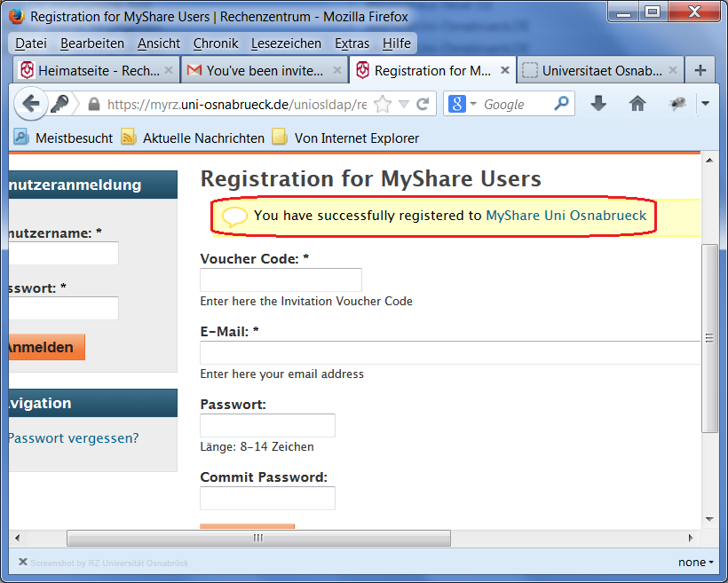Click the Passwort vergessen? link
Screen dimensions: 728x583
coord(74,437)
